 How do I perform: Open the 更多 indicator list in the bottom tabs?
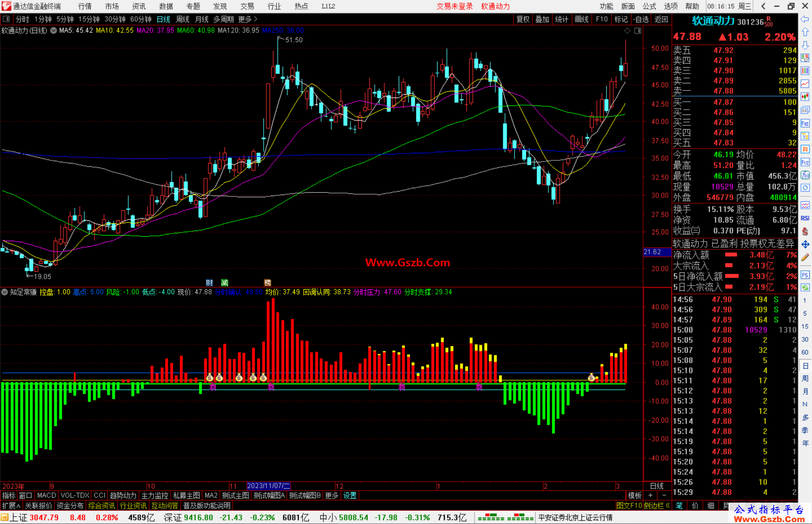point(332,495)
